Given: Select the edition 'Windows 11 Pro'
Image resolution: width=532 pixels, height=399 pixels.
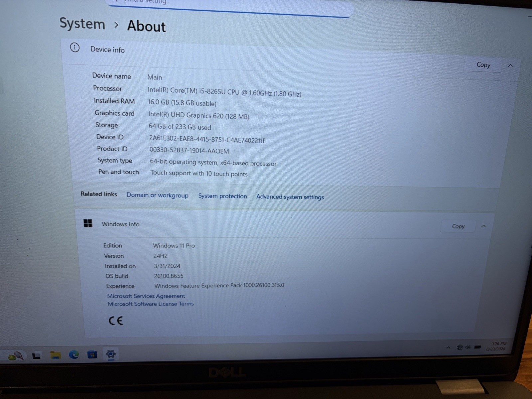Looking at the screenshot, I should [174, 246].
